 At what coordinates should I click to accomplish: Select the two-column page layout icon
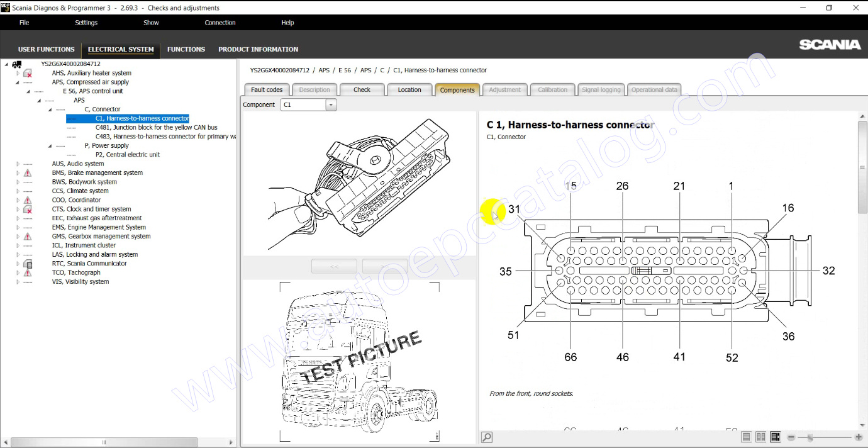[760, 437]
